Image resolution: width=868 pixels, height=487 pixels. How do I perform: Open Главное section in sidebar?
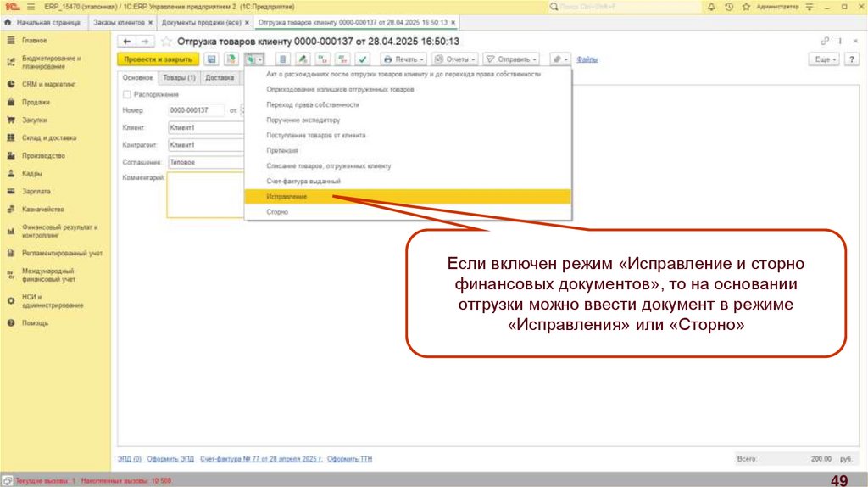[34, 41]
